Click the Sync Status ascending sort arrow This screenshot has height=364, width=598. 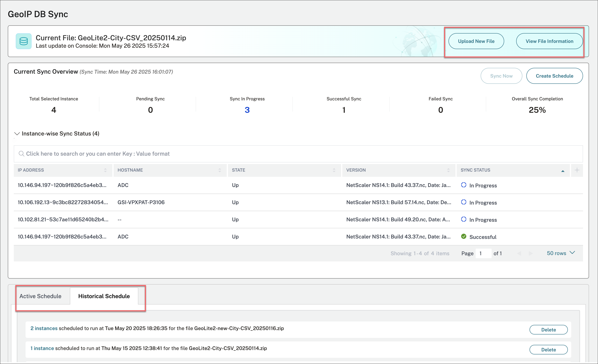(x=562, y=171)
